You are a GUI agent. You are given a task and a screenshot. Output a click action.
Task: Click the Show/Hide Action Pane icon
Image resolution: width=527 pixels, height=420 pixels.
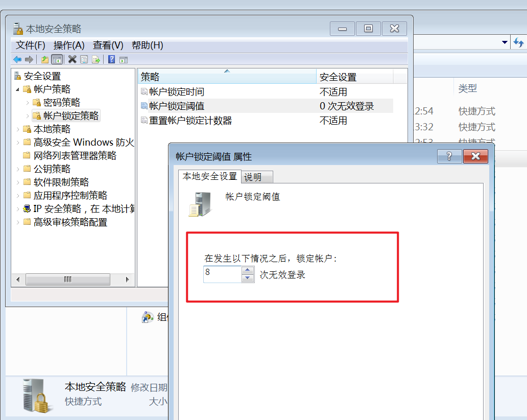click(x=124, y=60)
